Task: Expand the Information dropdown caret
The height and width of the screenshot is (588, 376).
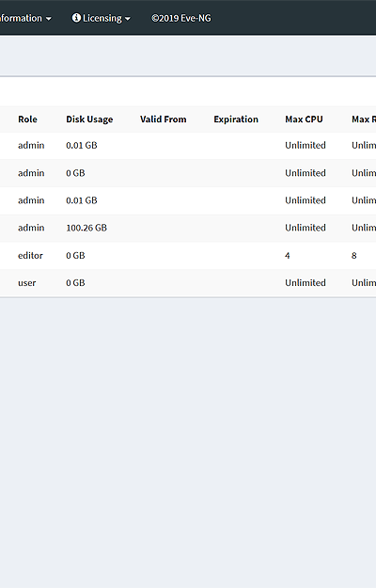Action: tap(48, 19)
